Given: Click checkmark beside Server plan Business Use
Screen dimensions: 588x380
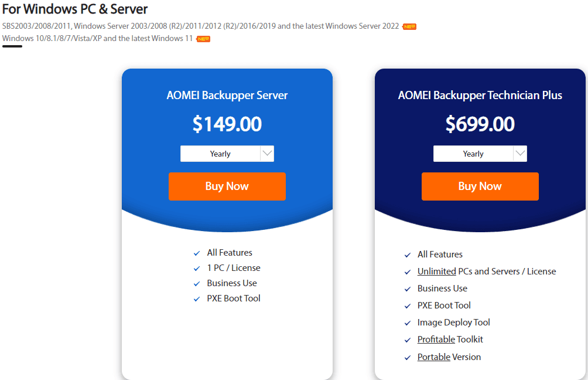Looking at the screenshot, I should pos(197,284).
